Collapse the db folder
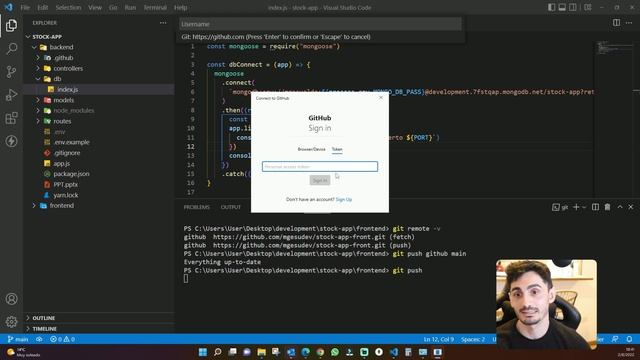640x360 pixels. (x=38, y=79)
